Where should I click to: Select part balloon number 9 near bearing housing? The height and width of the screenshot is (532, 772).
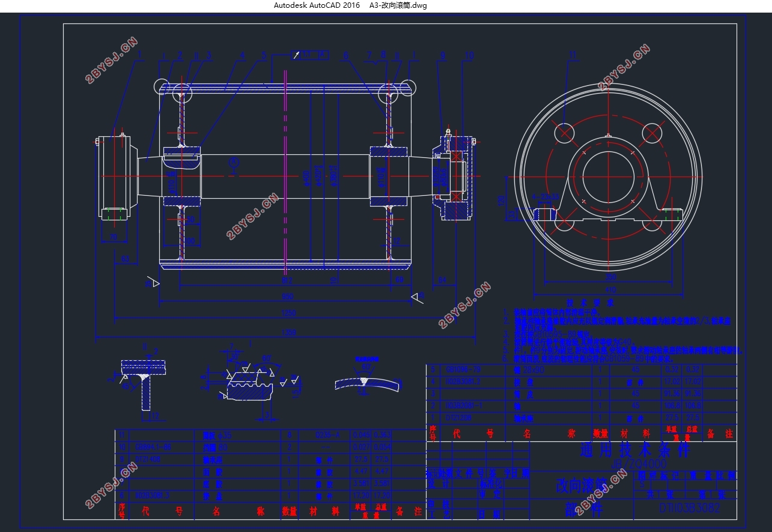pos(443,55)
